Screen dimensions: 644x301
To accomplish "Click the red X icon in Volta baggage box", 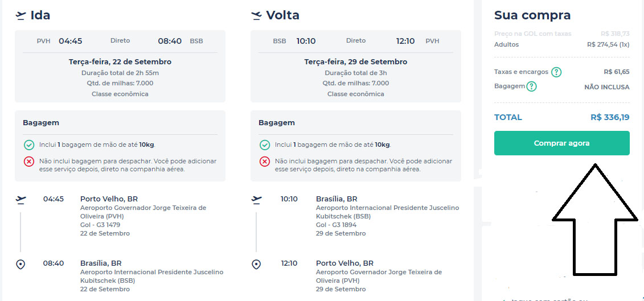I will (x=265, y=162).
